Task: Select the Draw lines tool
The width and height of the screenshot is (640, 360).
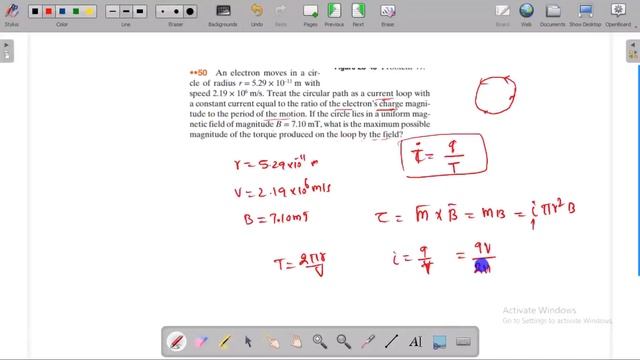Action: click(x=391, y=342)
